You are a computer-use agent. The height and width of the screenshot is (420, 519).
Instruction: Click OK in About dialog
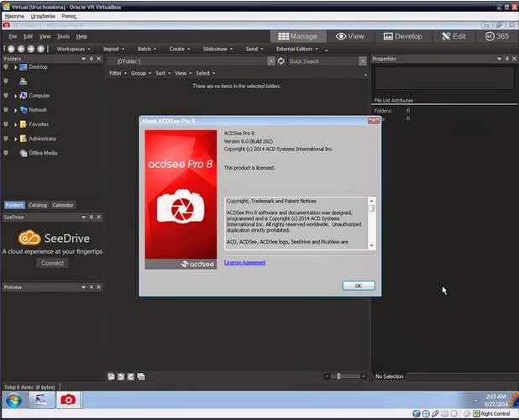[359, 286]
